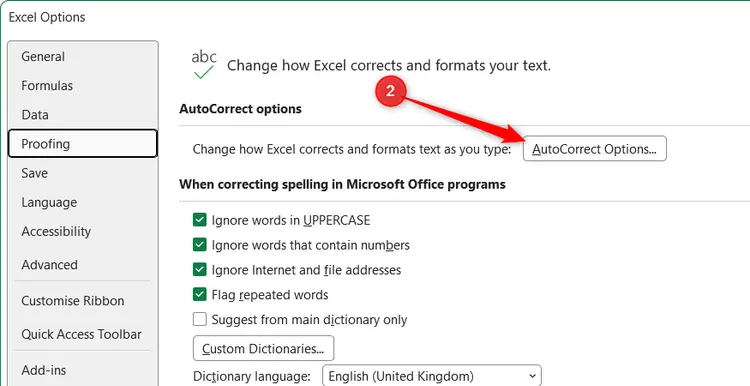The height and width of the screenshot is (386, 750).
Task: Select the Proofing category
Action: (x=83, y=143)
